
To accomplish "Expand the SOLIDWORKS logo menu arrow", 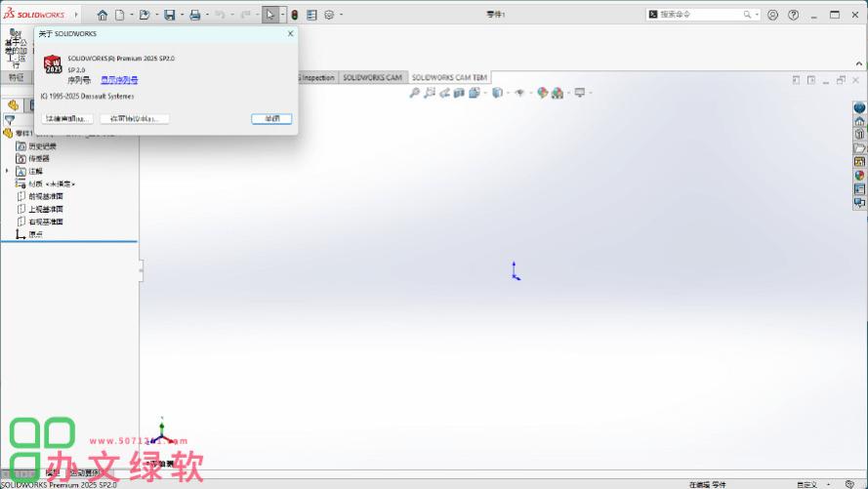I will click(x=76, y=15).
